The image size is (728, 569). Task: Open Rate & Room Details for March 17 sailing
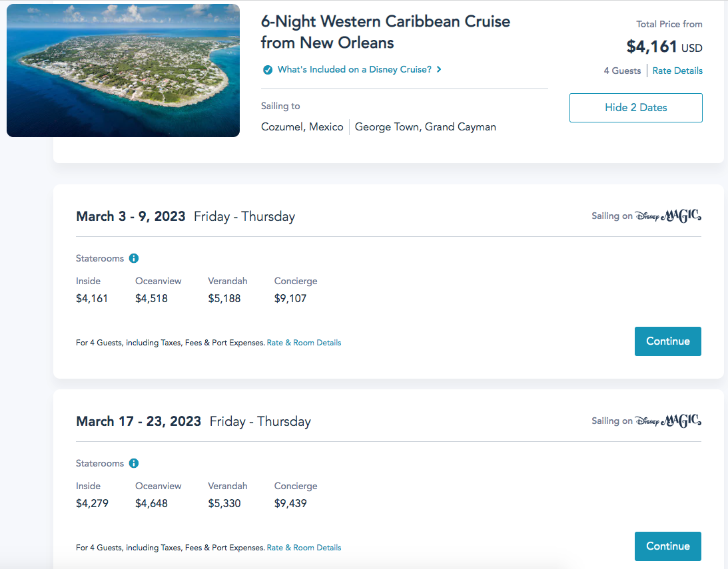click(x=304, y=548)
